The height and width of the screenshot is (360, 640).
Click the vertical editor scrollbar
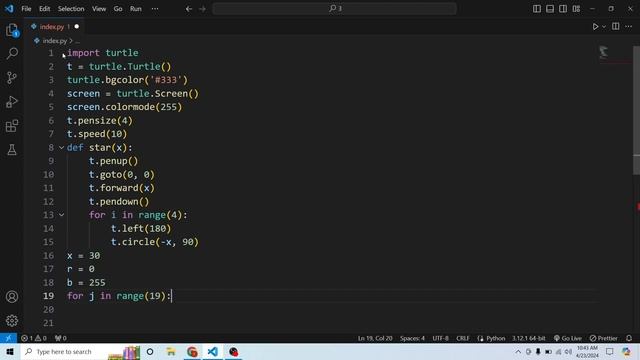click(x=636, y=110)
